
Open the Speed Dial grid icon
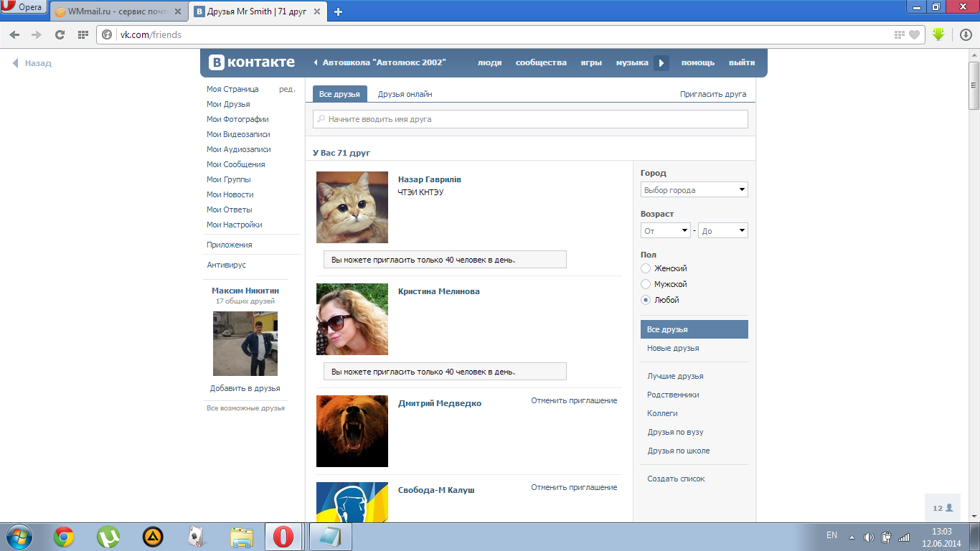[83, 34]
